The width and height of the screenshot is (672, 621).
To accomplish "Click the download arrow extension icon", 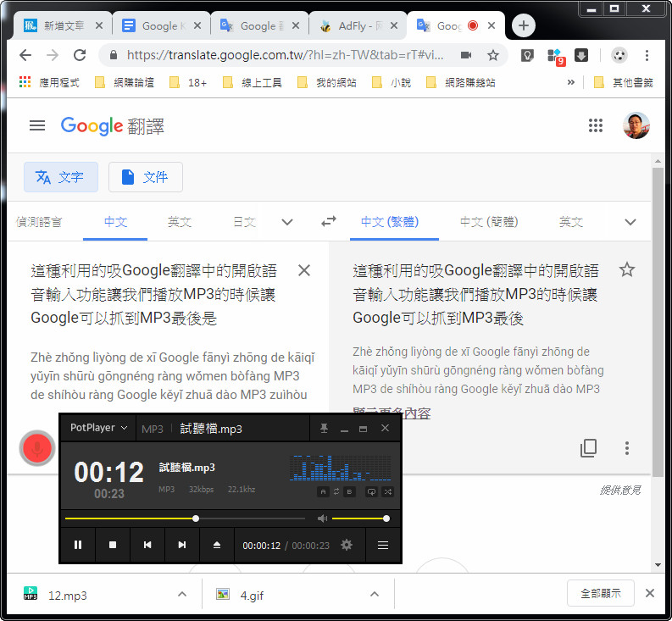I will click(x=581, y=55).
